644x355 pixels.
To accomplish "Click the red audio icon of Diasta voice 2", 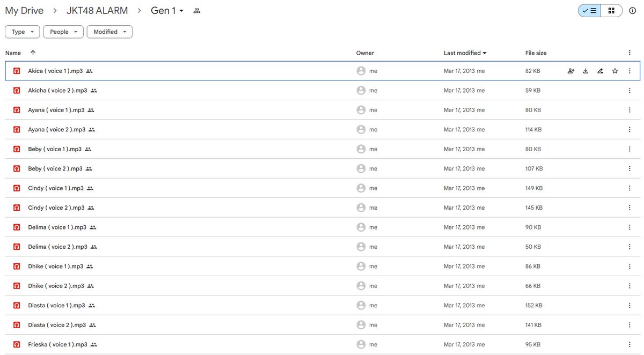I will 17,325.
